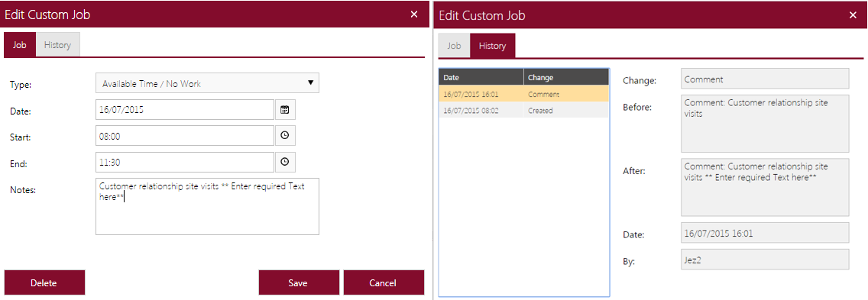The height and width of the screenshot is (300, 868).
Task: Switch to Job tab in right window
Action: tap(454, 46)
